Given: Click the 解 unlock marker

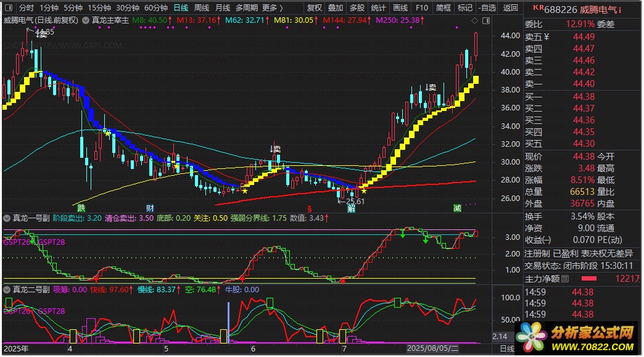Looking at the screenshot, I should click(x=351, y=208).
